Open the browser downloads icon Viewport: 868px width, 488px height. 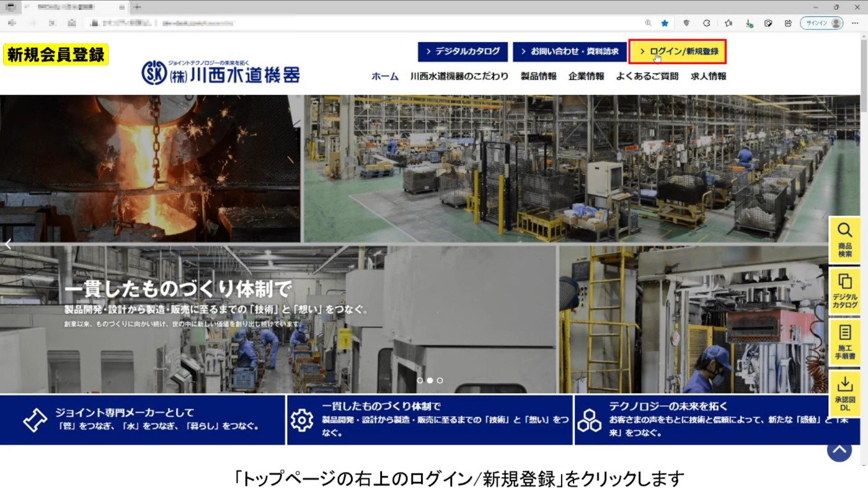pyautogui.click(x=748, y=23)
